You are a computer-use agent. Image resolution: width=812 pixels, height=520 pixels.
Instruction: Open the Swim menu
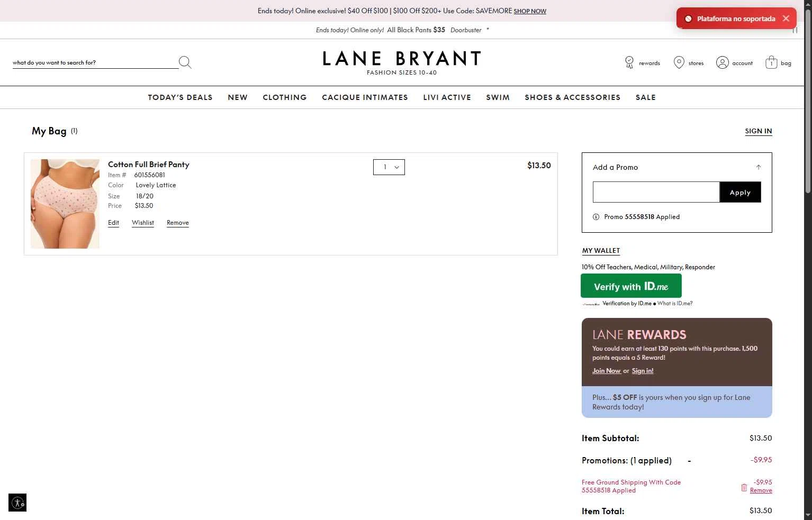[498, 97]
